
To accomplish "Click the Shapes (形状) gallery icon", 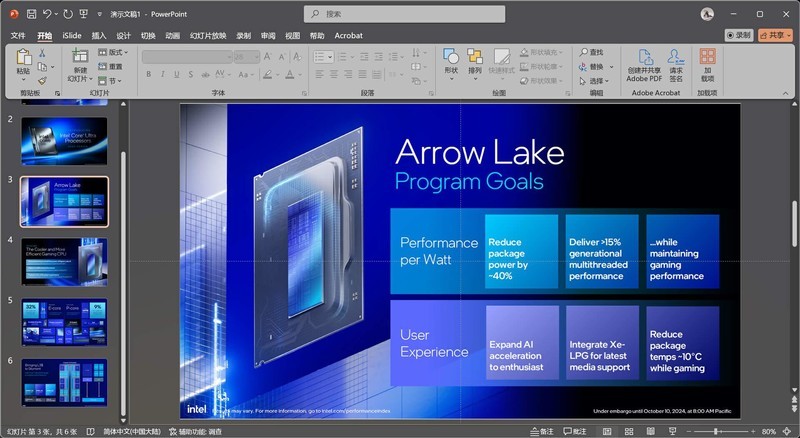I will pyautogui.click(x=451, y=56).
